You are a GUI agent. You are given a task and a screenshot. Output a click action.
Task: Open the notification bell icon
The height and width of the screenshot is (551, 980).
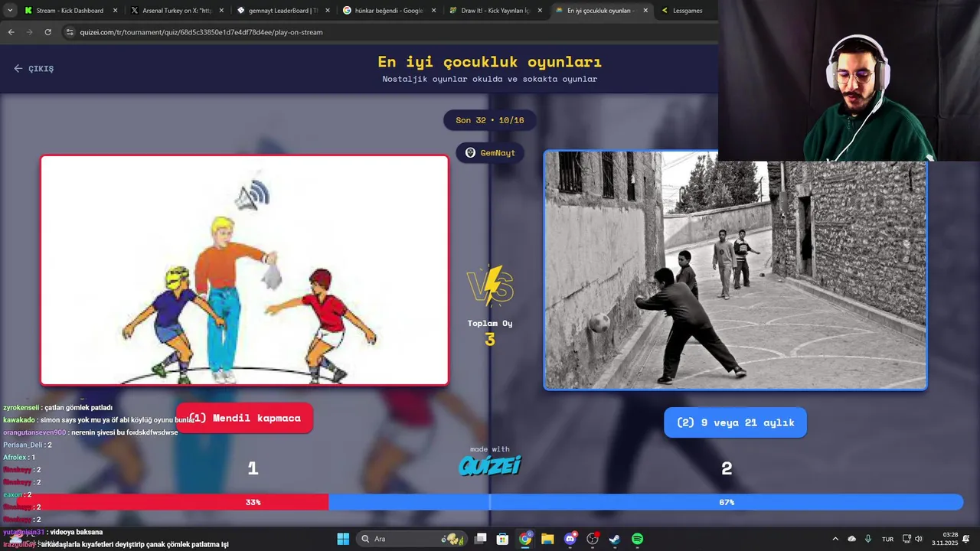[966, 539]
